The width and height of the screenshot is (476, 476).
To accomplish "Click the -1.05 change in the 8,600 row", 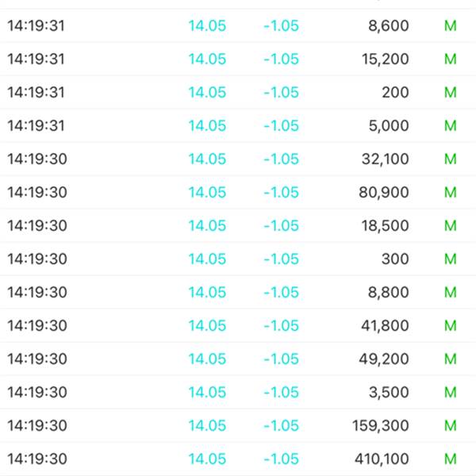I will tap(281, 25).
